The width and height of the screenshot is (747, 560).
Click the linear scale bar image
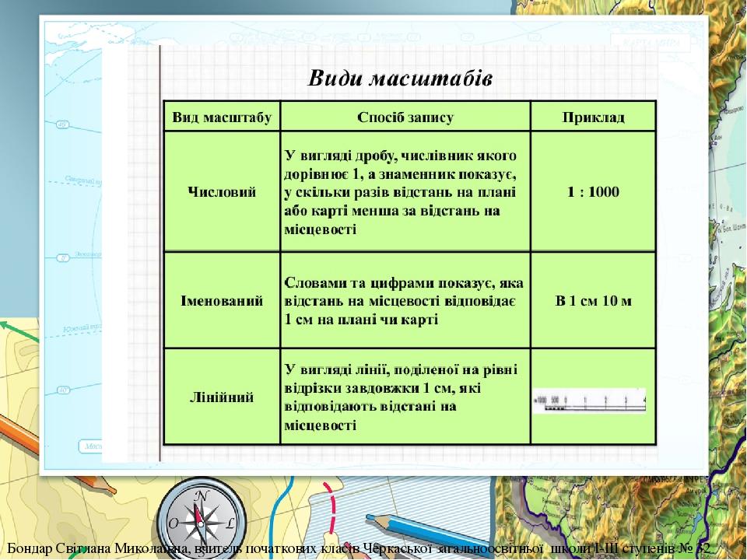click(x=589, y=401)
